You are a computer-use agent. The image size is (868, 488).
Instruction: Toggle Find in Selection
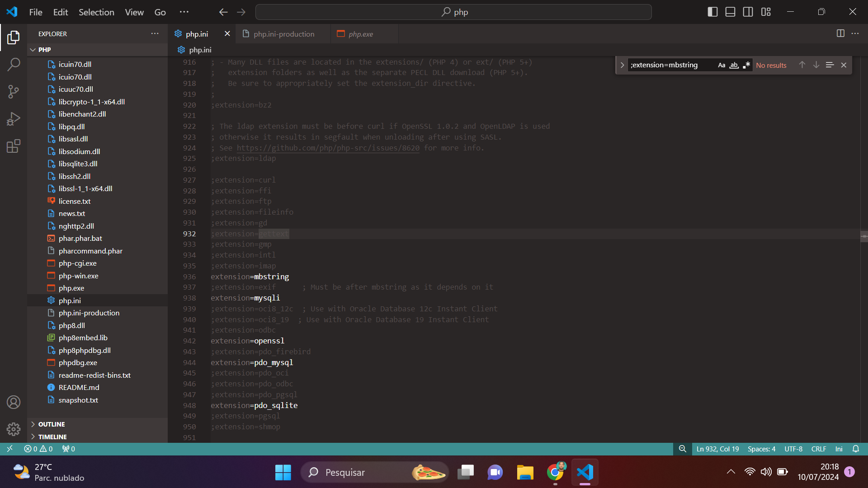click(x=830, y=65)
